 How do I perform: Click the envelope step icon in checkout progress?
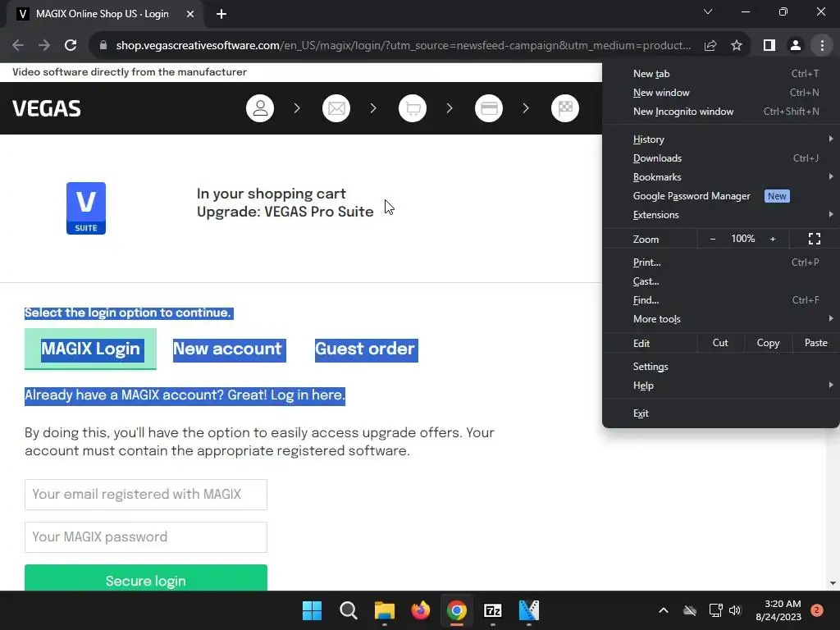(x=336, y=108)
